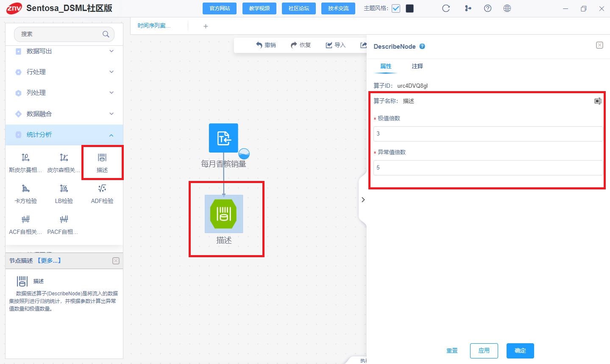Open the branch/version icon in title bar
This screenshot has height=364, width=610.
pos(468,8)
